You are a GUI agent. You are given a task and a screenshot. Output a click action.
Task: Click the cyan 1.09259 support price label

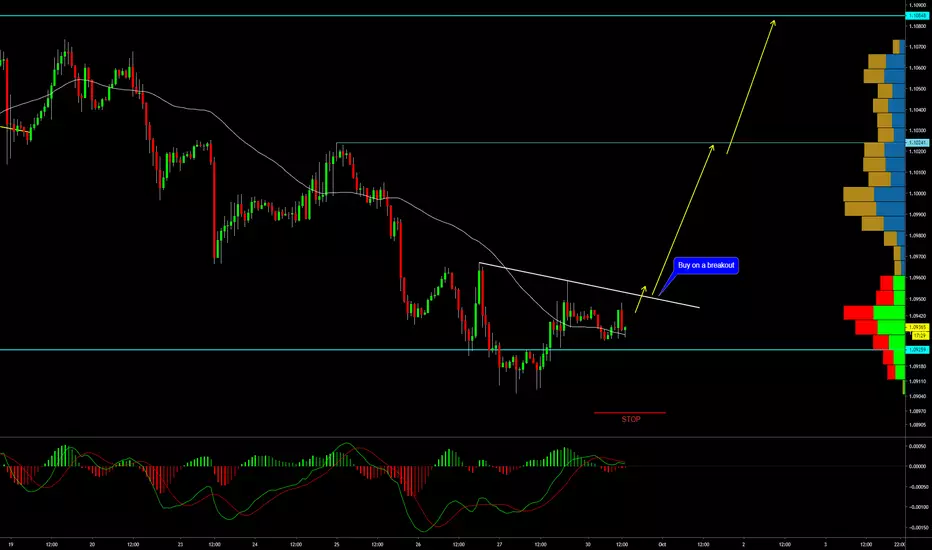tap(916, 350)
